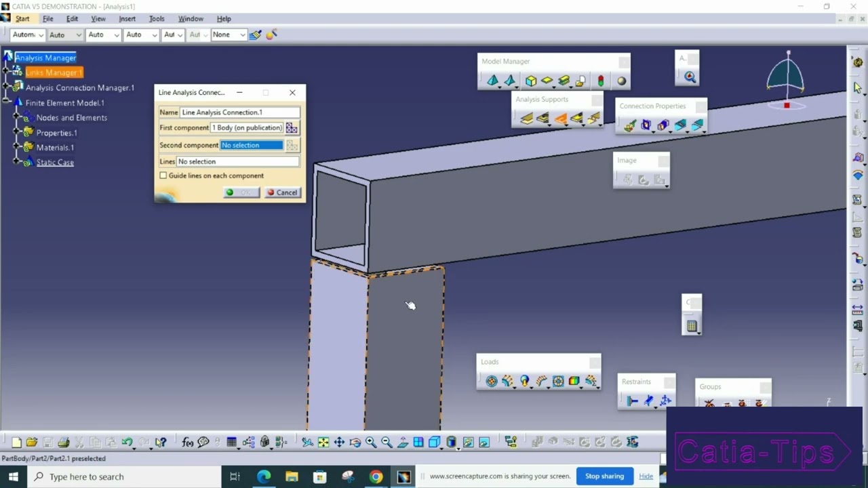Image resolution: width=868 pixels, height=488 pixels.
Task: Click the Windows Start button
Action: [14, 476]
